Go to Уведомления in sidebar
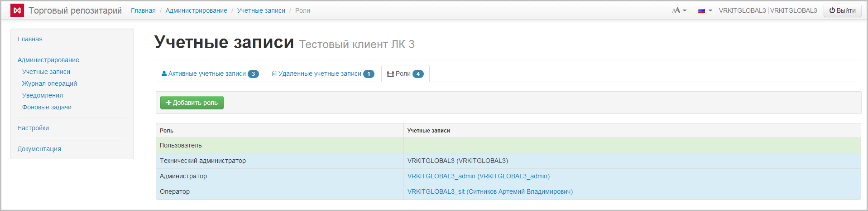 click(43, 95)
